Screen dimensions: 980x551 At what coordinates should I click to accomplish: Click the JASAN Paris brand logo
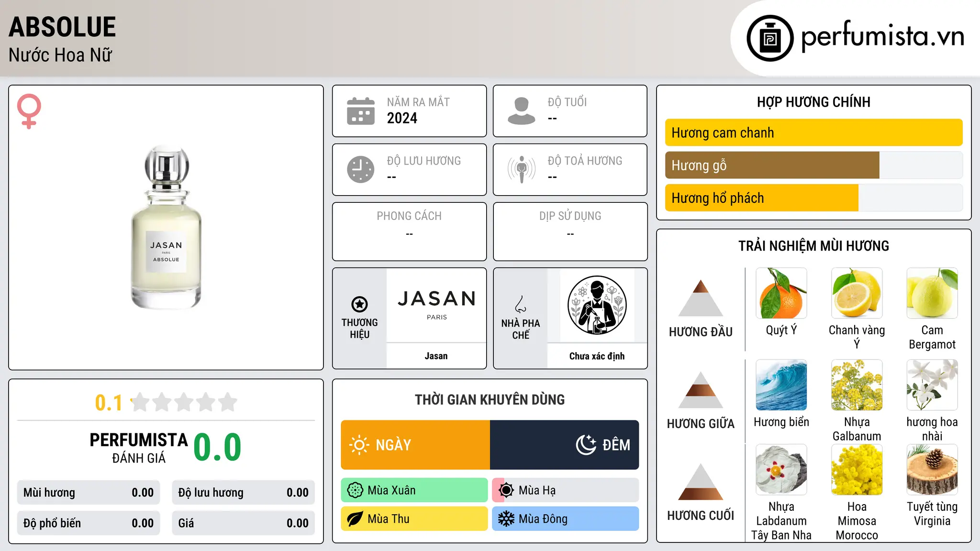pyautogui.click(x=436, y=305)
